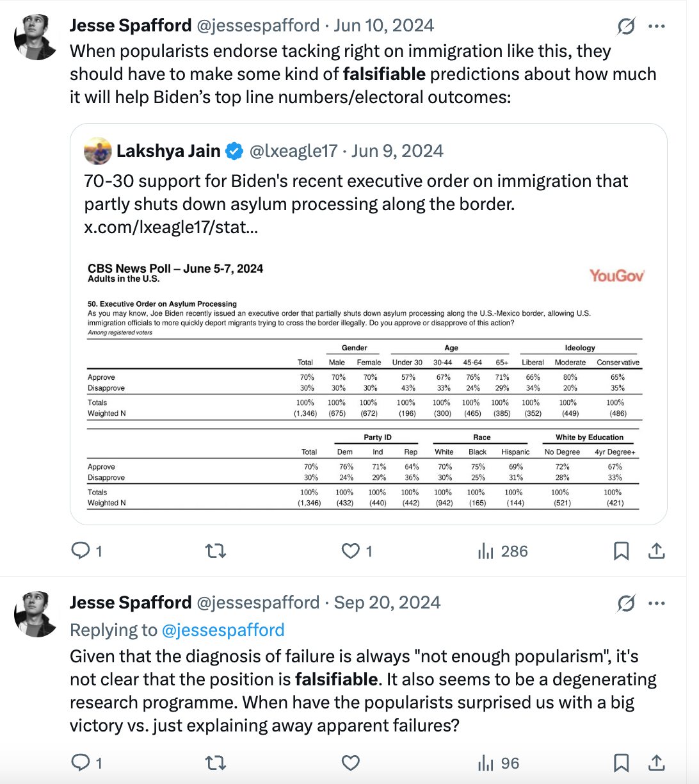Bookmark the Sep 20 reply tweet
Image resolution: width=699 pixels, height=784 pixels.
pyautogui.click(x=621, y=763)
